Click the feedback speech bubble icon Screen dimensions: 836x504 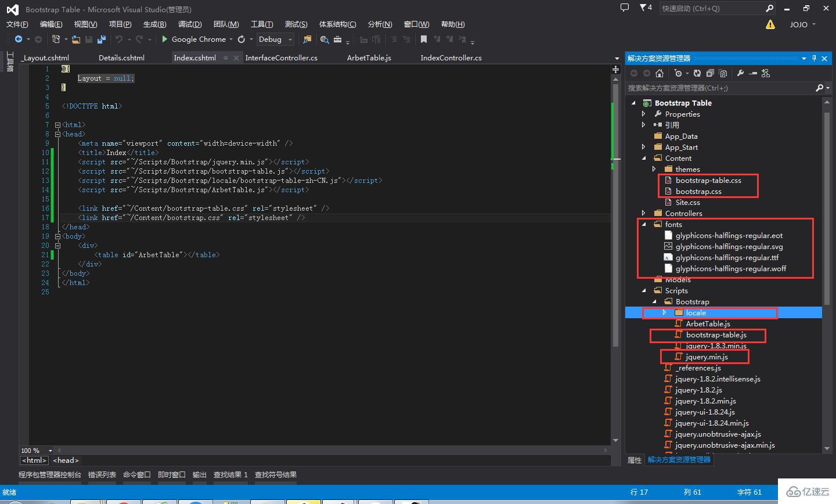[x=625, y=8]
